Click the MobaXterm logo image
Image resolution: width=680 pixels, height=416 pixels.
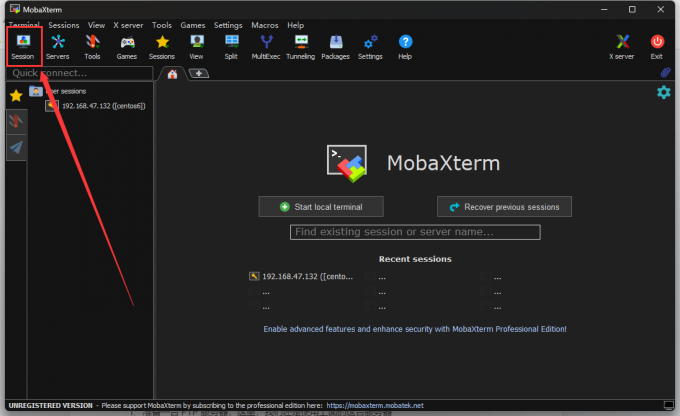(x=347, y=163)
